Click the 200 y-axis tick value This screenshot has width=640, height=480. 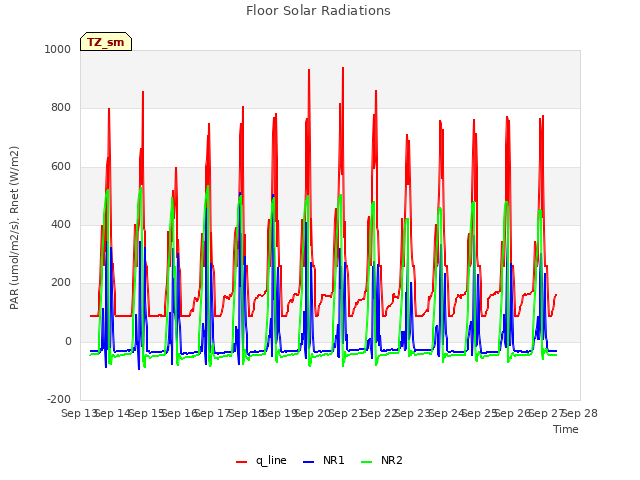click(61, 282)
